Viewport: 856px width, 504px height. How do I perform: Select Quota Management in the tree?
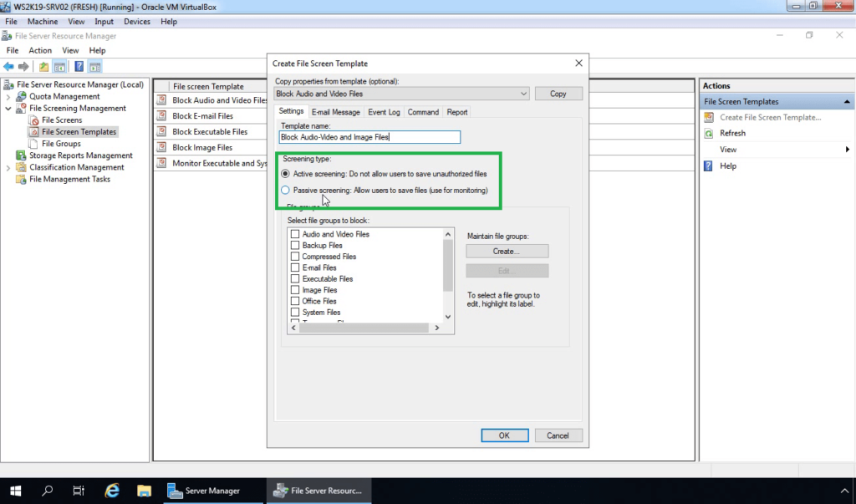pos(64,96)
